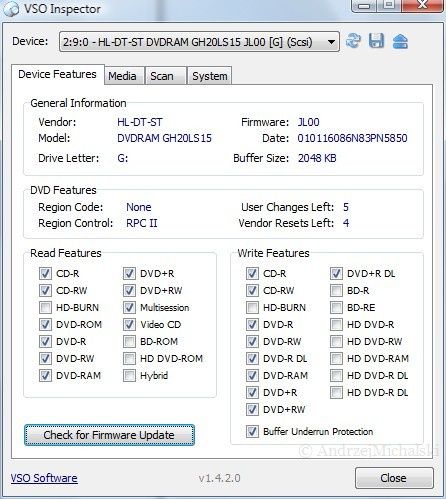Viewport: 446px width, 499px height.
Task: Toggle the BD-ROM checkbox
Action: click(x=129, y=341)
